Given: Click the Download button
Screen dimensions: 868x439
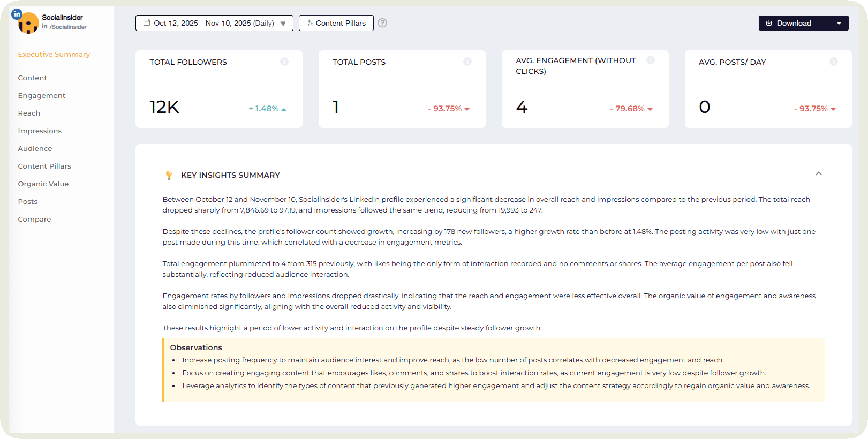Looking at the screenshot, I should point(794,23).
